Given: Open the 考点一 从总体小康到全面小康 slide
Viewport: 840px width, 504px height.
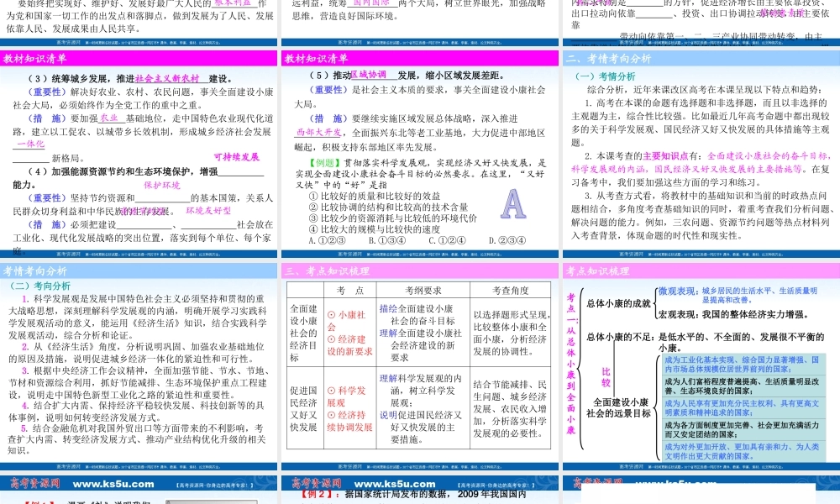Looking at the screenshot, I should pos(701,367).
